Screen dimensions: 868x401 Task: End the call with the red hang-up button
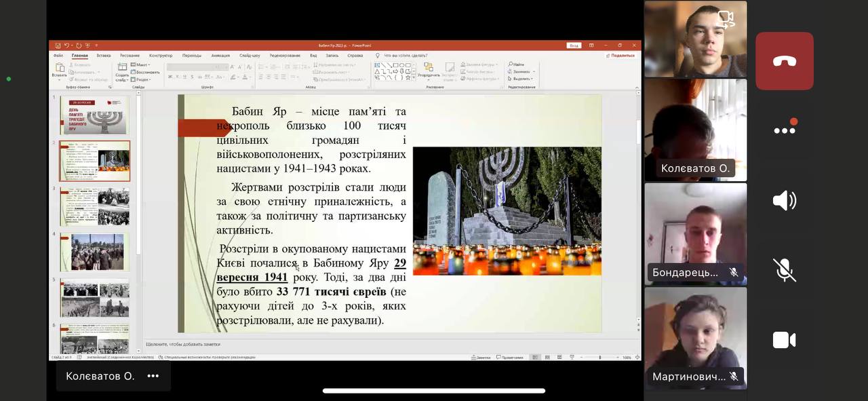coord(784,61)
